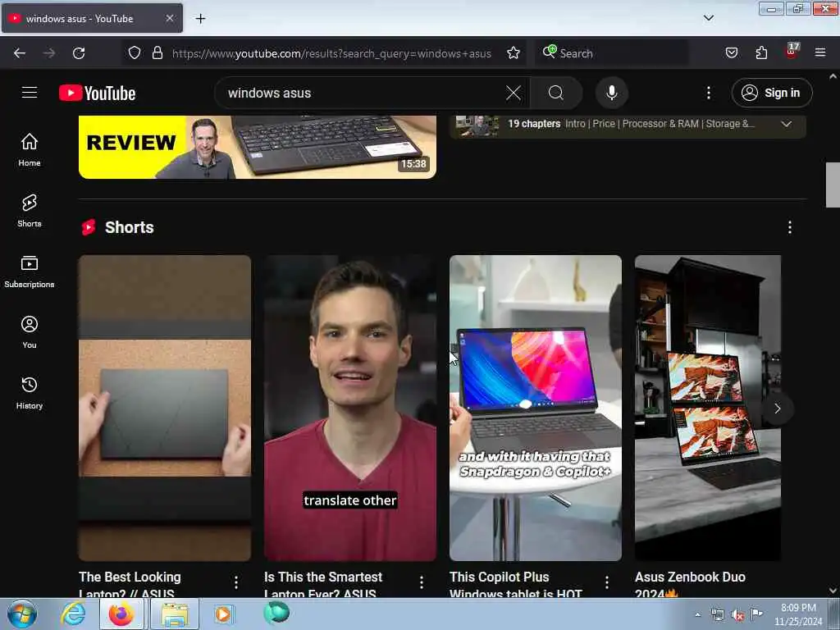This screenshot has height=630, width=840.
Task: Open the You section
Action: pos(30,332)
